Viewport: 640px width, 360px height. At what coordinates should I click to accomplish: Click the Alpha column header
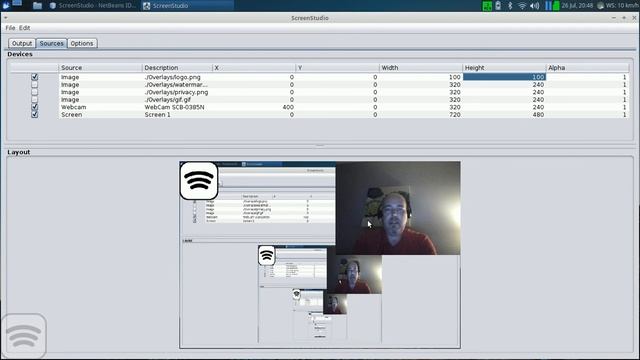pos(587,68)
